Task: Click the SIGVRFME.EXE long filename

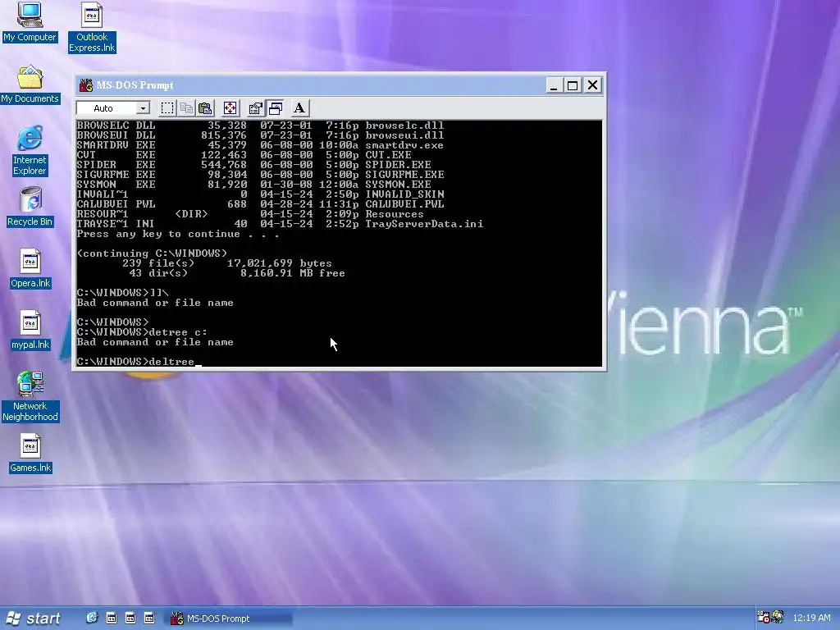Action: point(404,174)
